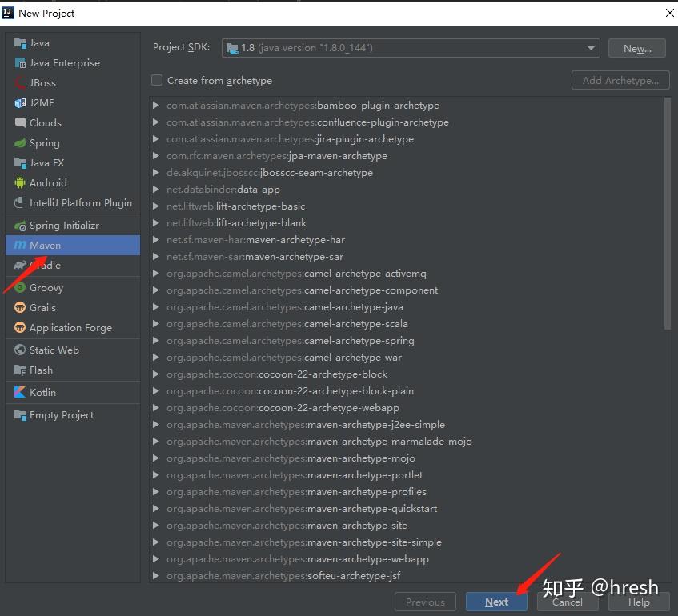Click the IntelliJ Platform Plugin icon
The width and height of the screenshot is (678, 616).
[20, 202]
